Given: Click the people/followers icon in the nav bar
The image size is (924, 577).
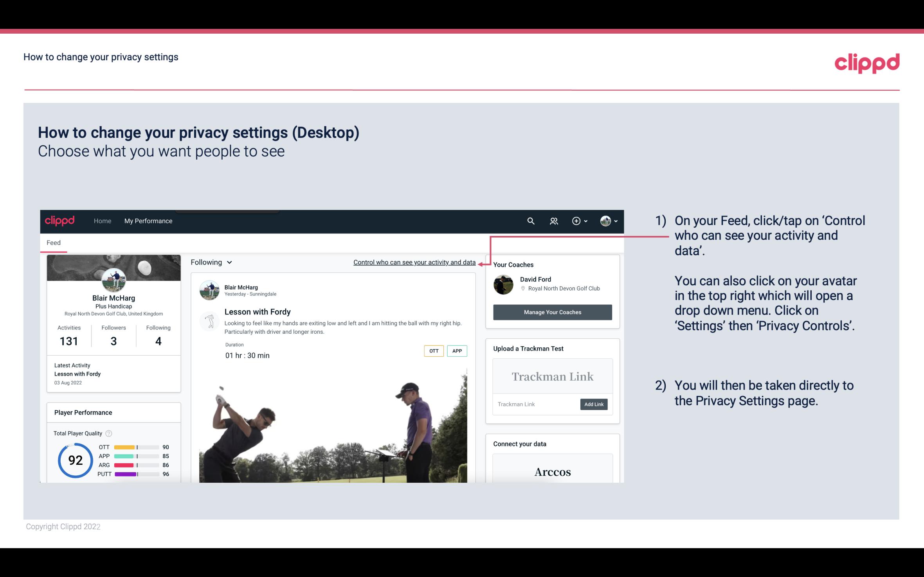Looking at the screenshot, I should (x=553, y=220).
